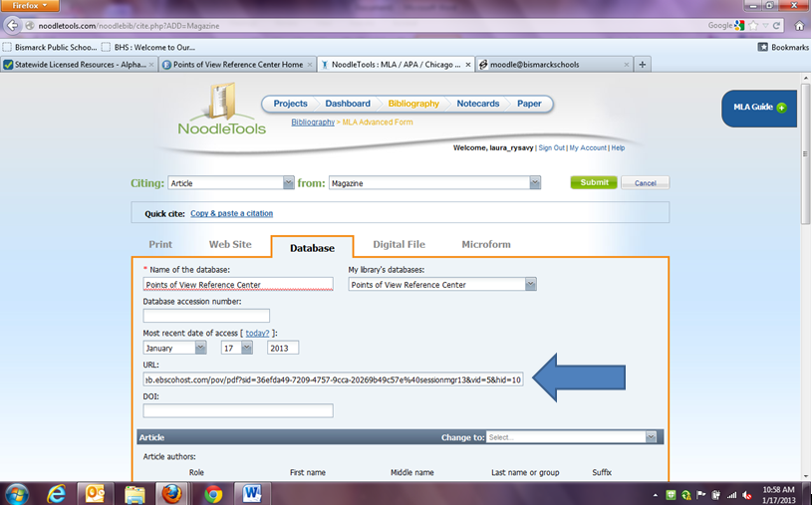Click the Sign Out link
This screenshot has width=812, height=505.
(x=552, y=147)
